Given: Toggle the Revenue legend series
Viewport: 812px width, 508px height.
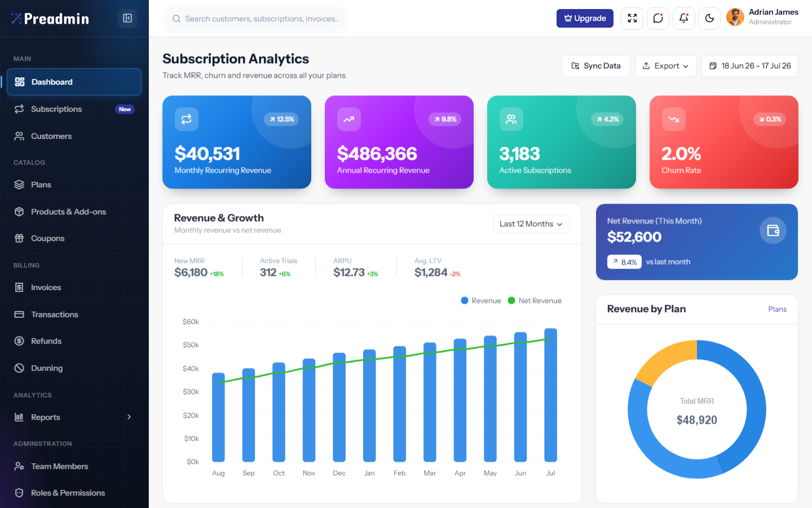Looking at the screenshot, I should pos(481,301).
